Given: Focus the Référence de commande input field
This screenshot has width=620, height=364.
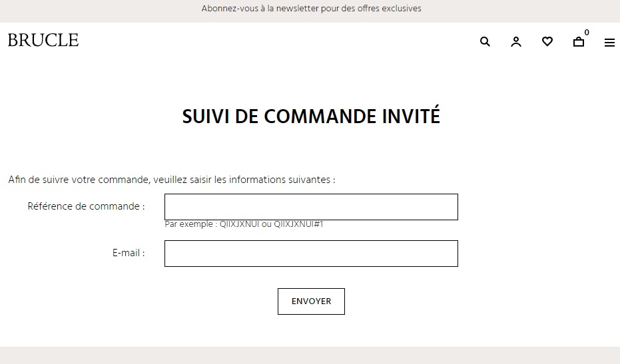Looking at the screenshot, I should click(311, 207).
